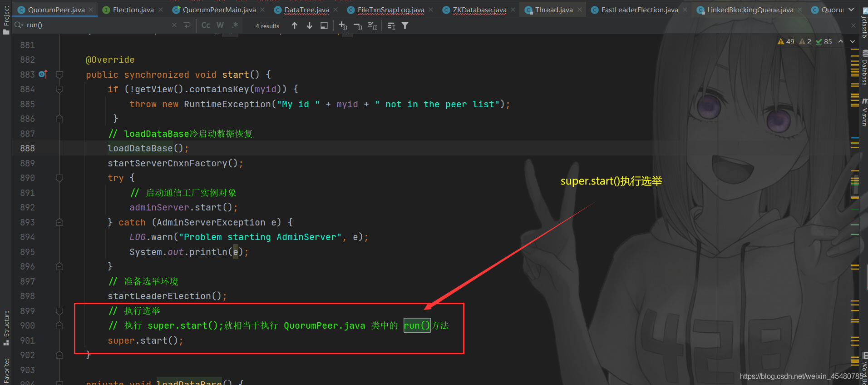Open the jclasslib tool window
868x385 pixels.
pos(864,24)
